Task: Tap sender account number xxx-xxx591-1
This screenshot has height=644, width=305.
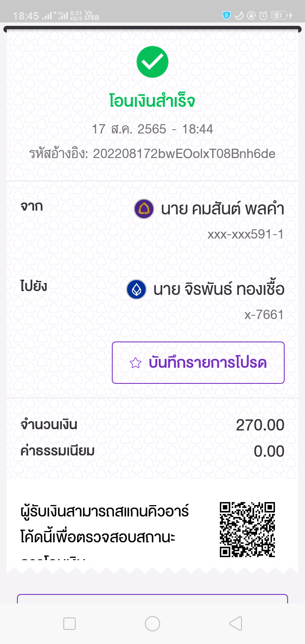Action: [x=246, y=234]
